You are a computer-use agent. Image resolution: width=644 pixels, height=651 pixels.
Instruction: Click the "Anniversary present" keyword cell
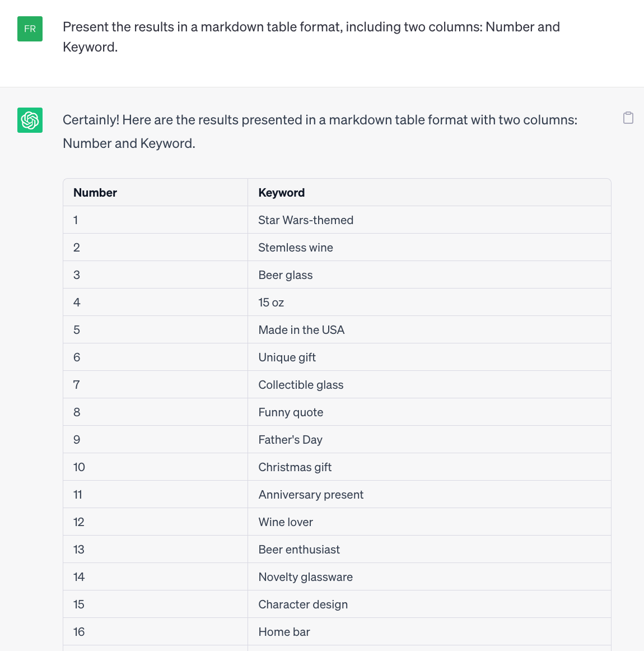pyautogui.click(x=311, y=495)
